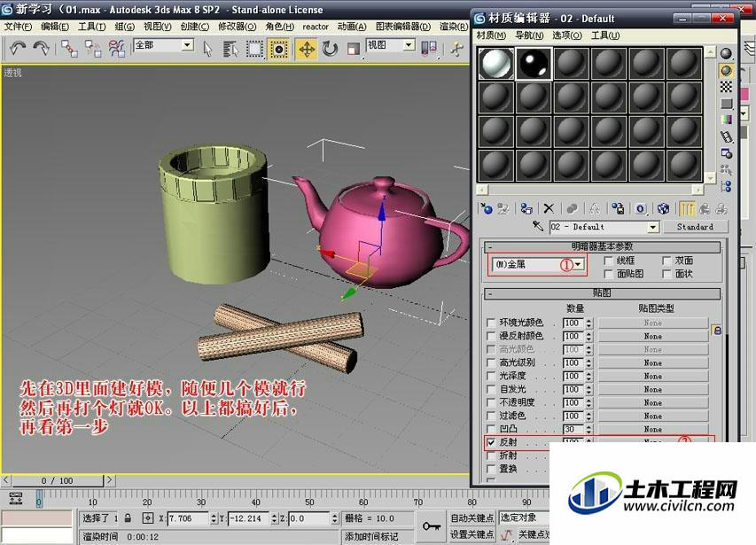Check the 环境光颜色 map checkbox
The width and height of the screenshot is (756, 545).
(491, 323)
